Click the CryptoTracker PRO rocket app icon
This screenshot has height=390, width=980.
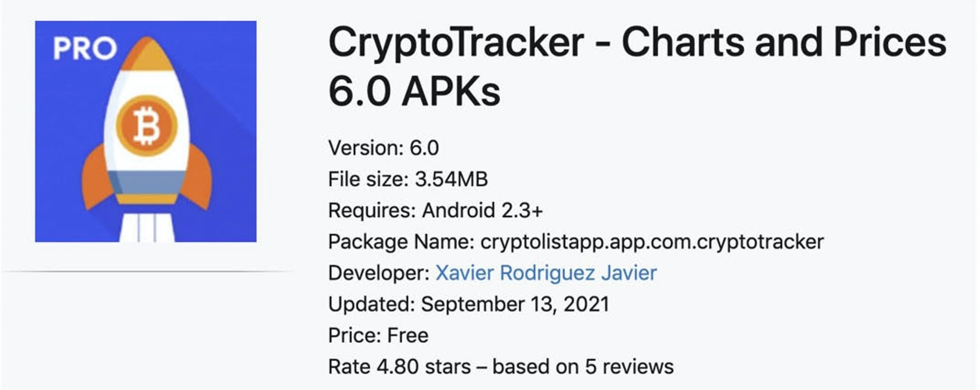(x=146, y=131)
